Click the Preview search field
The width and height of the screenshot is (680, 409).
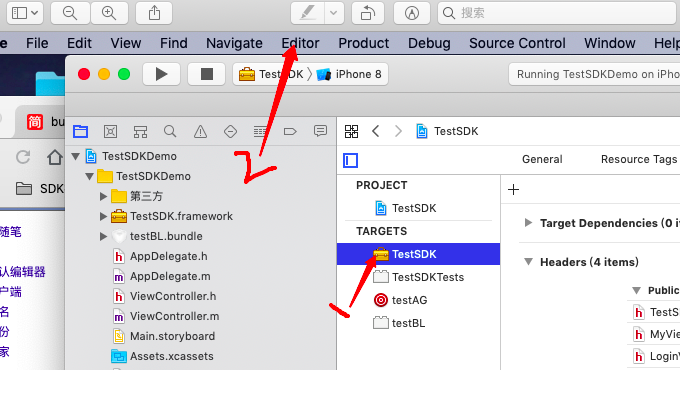point(557,13)
